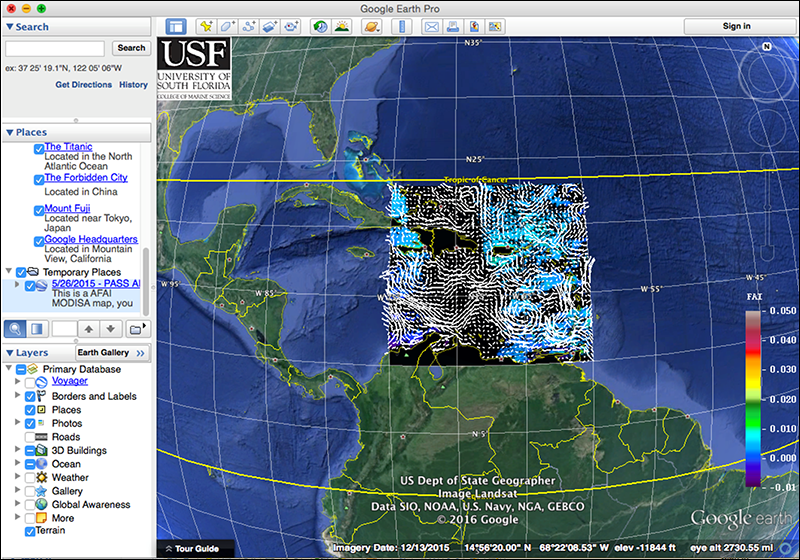Image resolution: width=800 pixels, height=560 pixels.
Task: Enable the Roads layer
Action: [30, 437]
